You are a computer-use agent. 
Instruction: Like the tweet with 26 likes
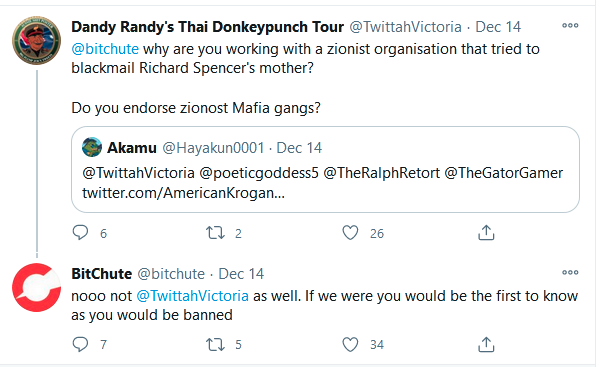click(x=350, y=233)
